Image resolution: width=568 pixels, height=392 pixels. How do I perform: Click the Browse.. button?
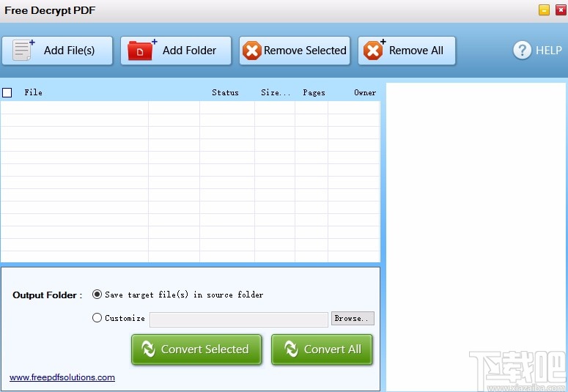(353, 318)
